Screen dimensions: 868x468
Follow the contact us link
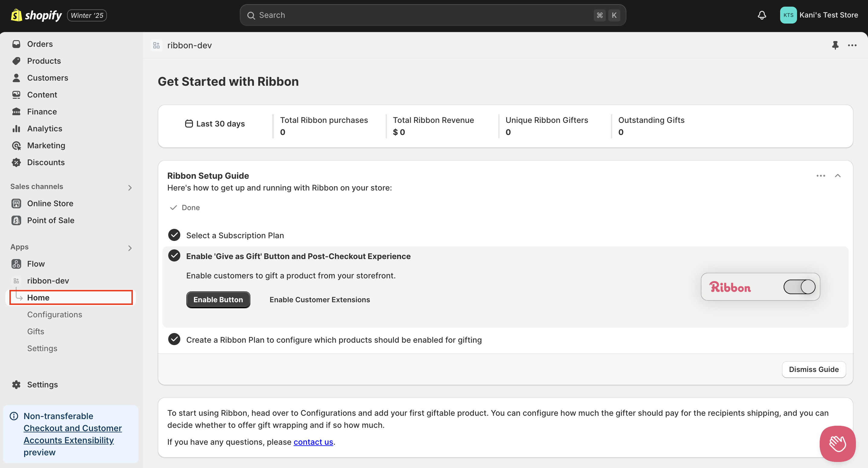(313, 442)
